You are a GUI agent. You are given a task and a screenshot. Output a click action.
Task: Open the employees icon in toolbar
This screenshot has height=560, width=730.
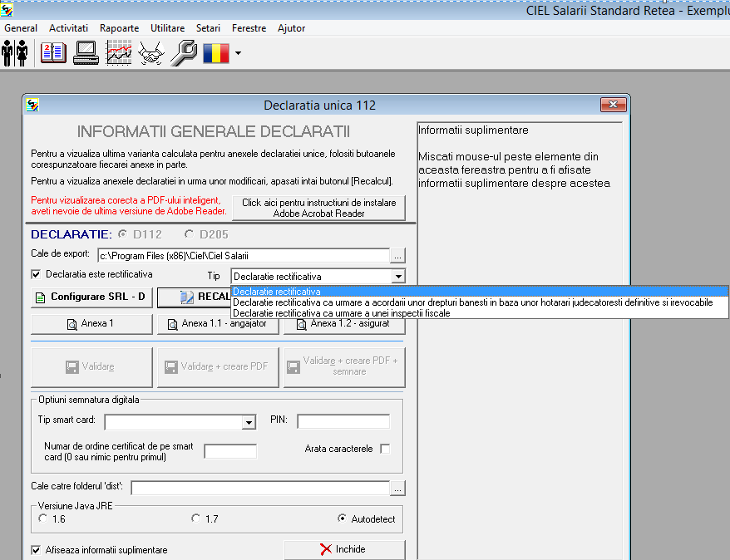pos(15,53)
